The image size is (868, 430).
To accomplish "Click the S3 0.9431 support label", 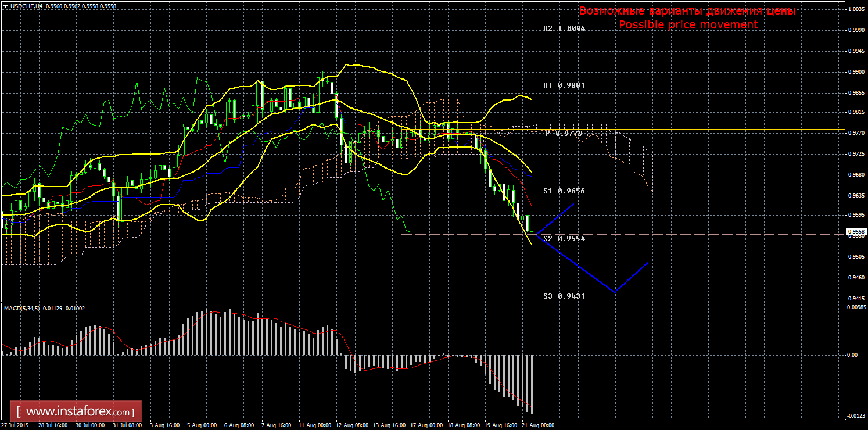I will point(564,296).
